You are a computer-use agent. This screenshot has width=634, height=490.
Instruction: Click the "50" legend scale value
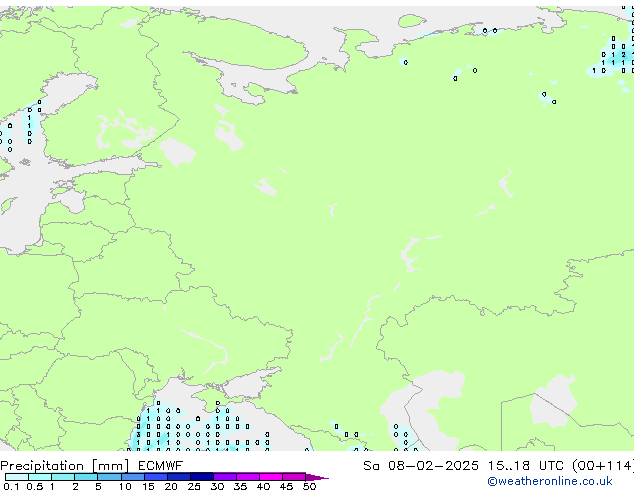click(309, 486)
